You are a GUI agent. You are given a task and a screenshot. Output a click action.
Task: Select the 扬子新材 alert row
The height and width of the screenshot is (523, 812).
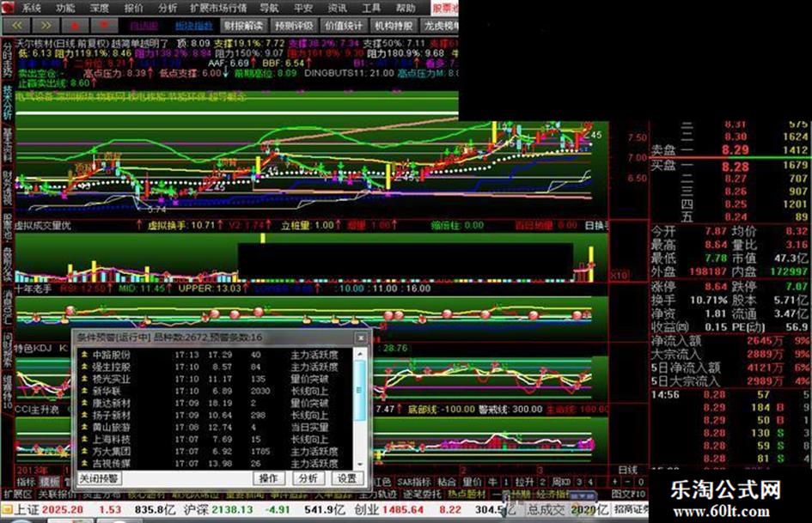pos(216,416)
